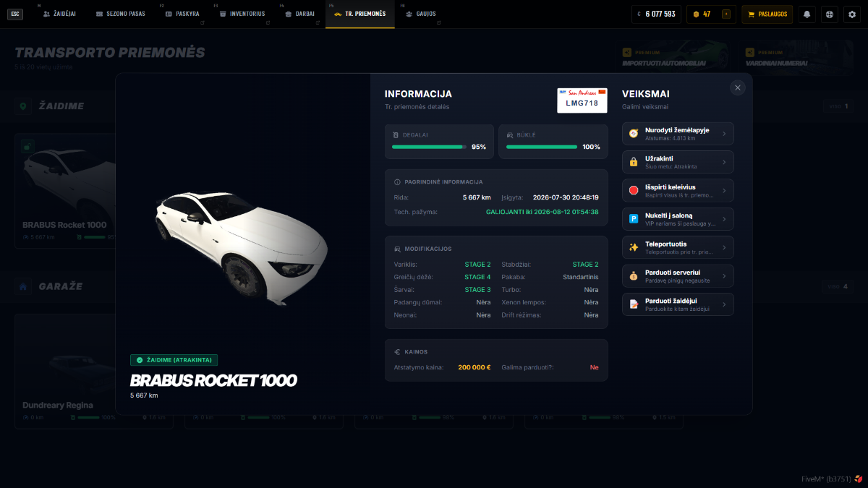The width and height of the screenshot is (868, 488).
Task: Open notifications with the bell icon
Action: 807,14
